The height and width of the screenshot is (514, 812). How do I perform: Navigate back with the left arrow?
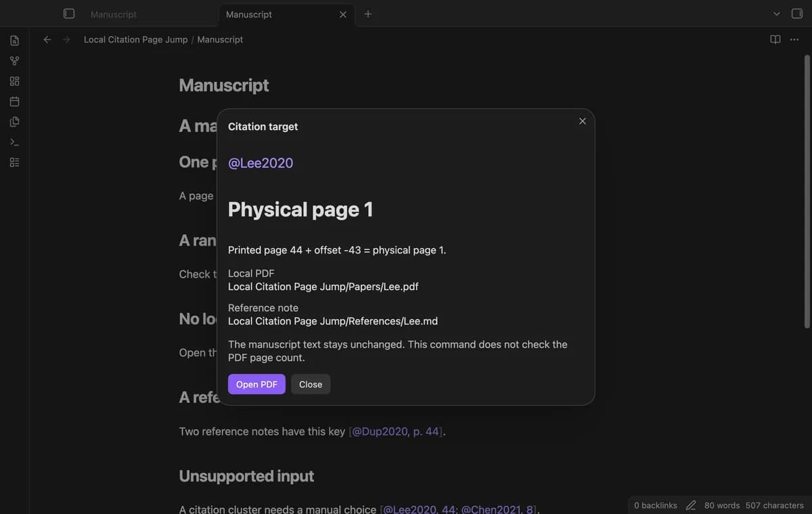[47, 39]
